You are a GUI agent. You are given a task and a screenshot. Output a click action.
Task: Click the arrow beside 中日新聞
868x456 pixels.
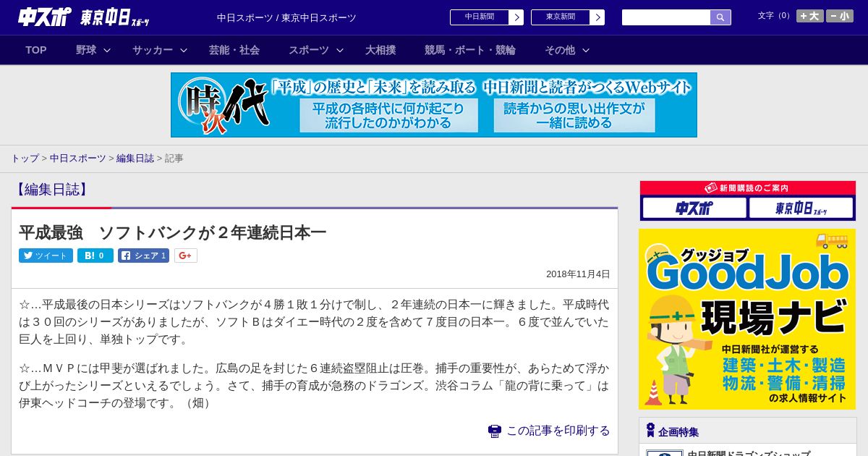tap(516, 17)
